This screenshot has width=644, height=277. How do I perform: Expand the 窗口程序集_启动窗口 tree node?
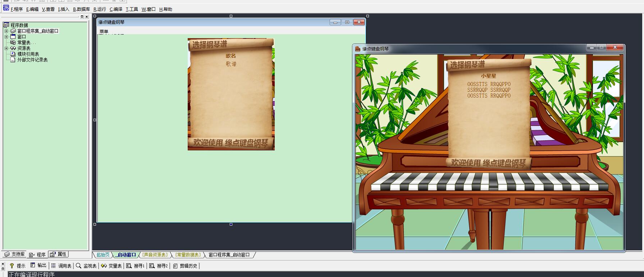(6, 31)
